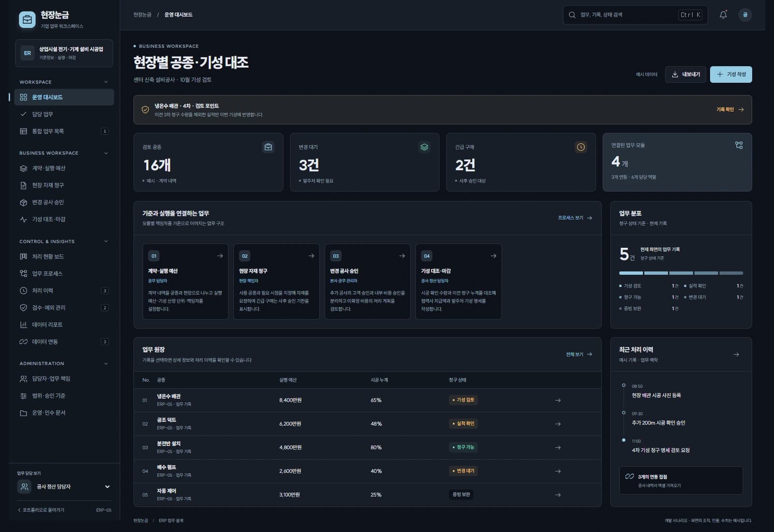Collapse the ADMINISTRATION sidebar section
Image resolution: width=774 pixels, height=532 pixels.
(x=106, y=364)
